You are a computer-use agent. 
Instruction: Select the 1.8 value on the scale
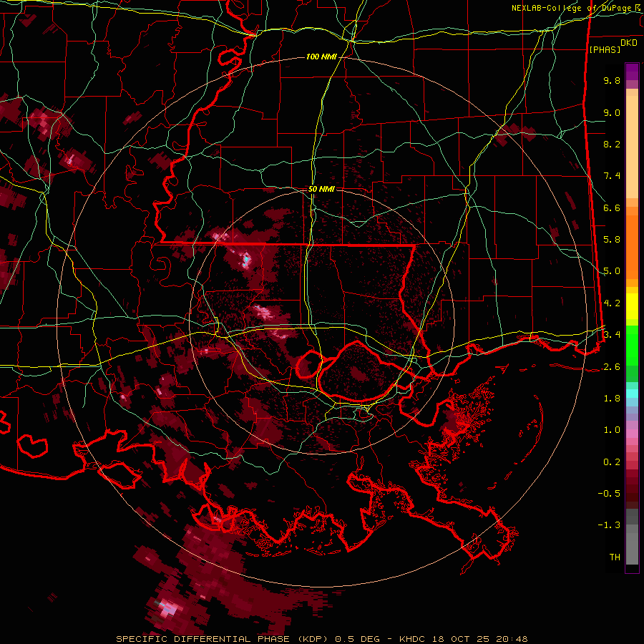[x=612, y=399]
